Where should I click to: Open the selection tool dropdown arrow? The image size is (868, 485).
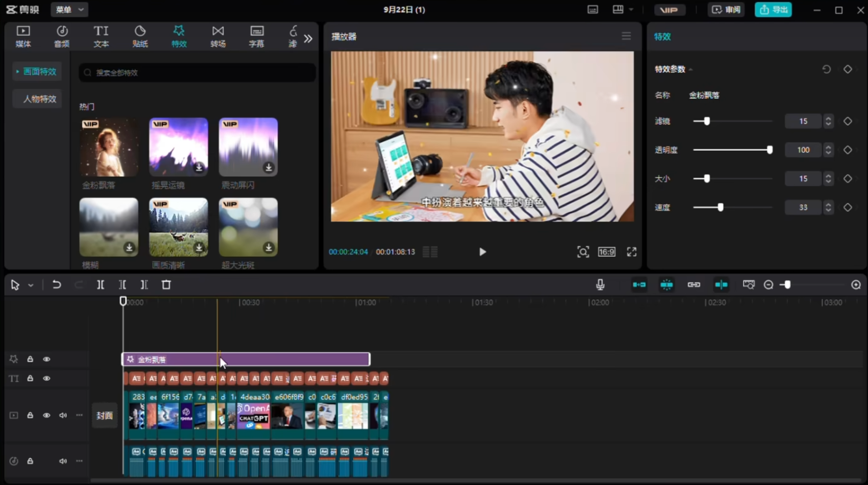pyautogui.click(x=31, y=285)
